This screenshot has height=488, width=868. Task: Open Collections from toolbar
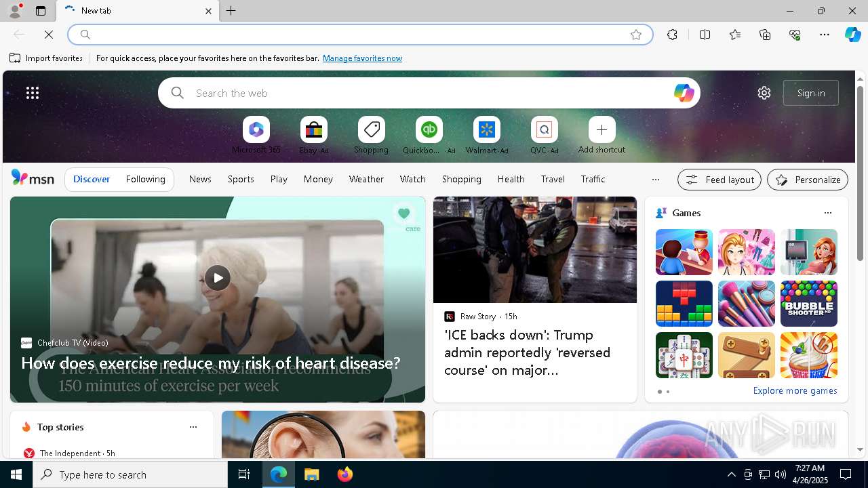765,35
